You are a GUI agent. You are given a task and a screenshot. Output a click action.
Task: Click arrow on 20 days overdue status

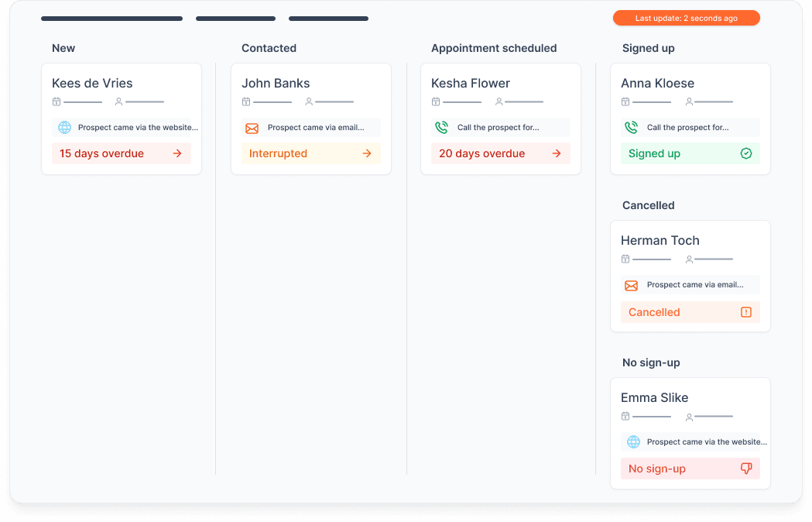pos(557,153)
